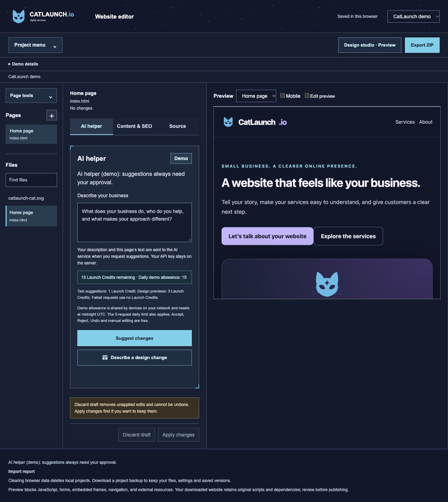Select Home page index.html under Files
The image size is (448, 502).
coord(31,216)
